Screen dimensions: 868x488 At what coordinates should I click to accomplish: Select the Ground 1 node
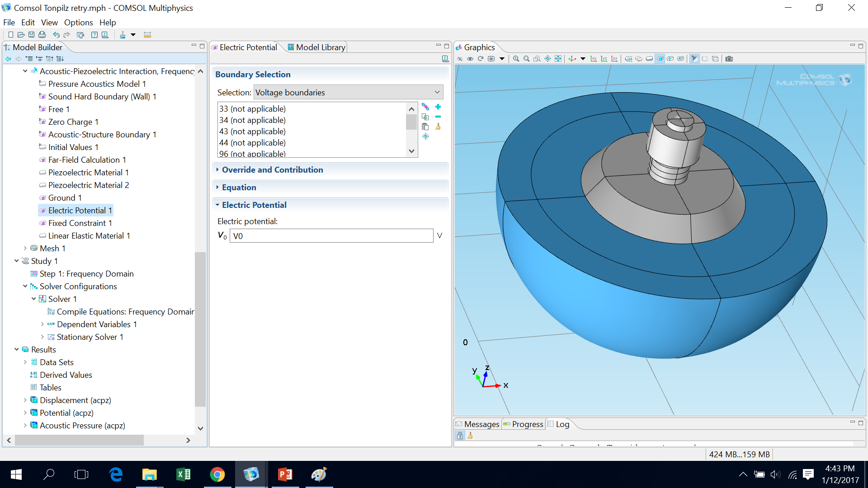coord(65,198)
